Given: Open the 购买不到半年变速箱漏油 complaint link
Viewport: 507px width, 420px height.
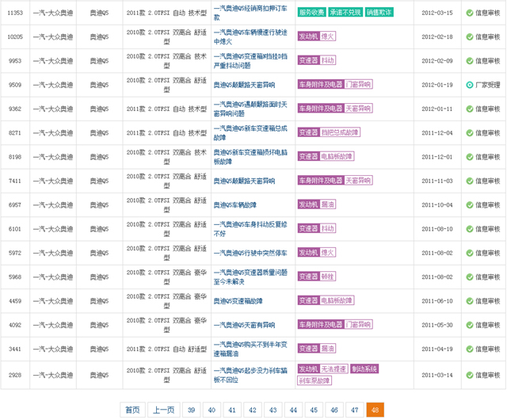Looking at the screenshot, I should tap(250, 349).
